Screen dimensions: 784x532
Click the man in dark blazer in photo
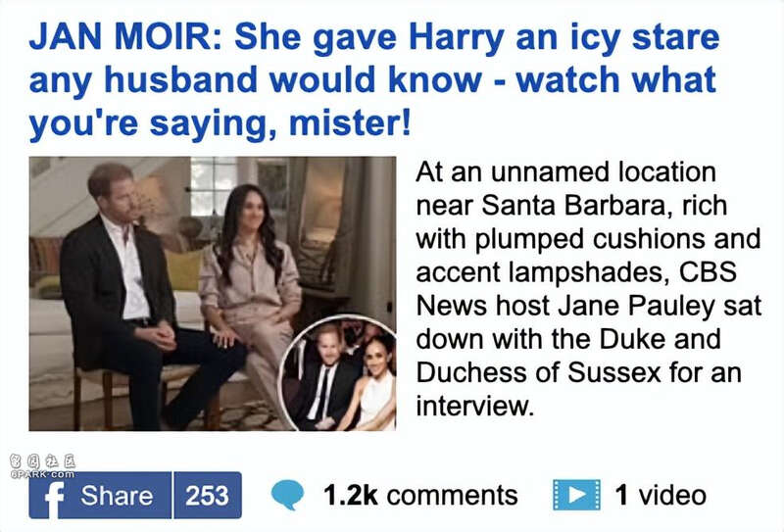tap(135, 295)
